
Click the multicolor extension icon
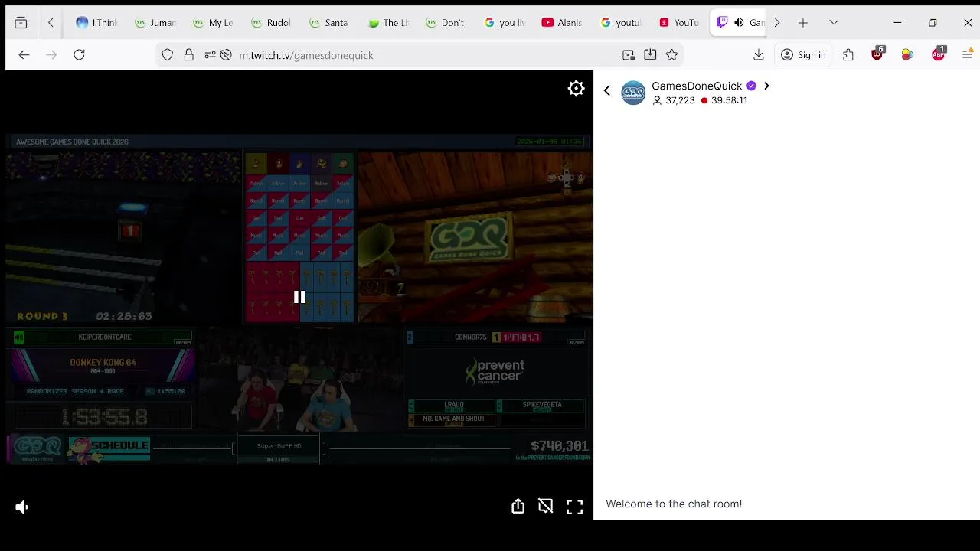click(x=907, y=55)
